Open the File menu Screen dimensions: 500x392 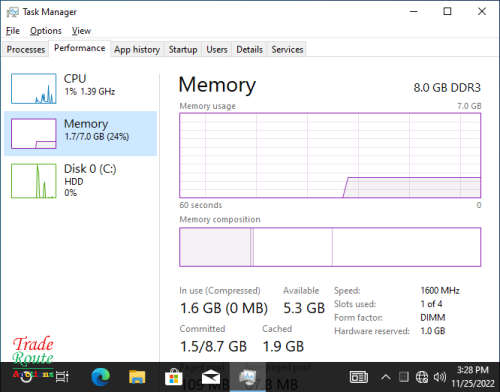pyautogui.click(x=13, y=31)
